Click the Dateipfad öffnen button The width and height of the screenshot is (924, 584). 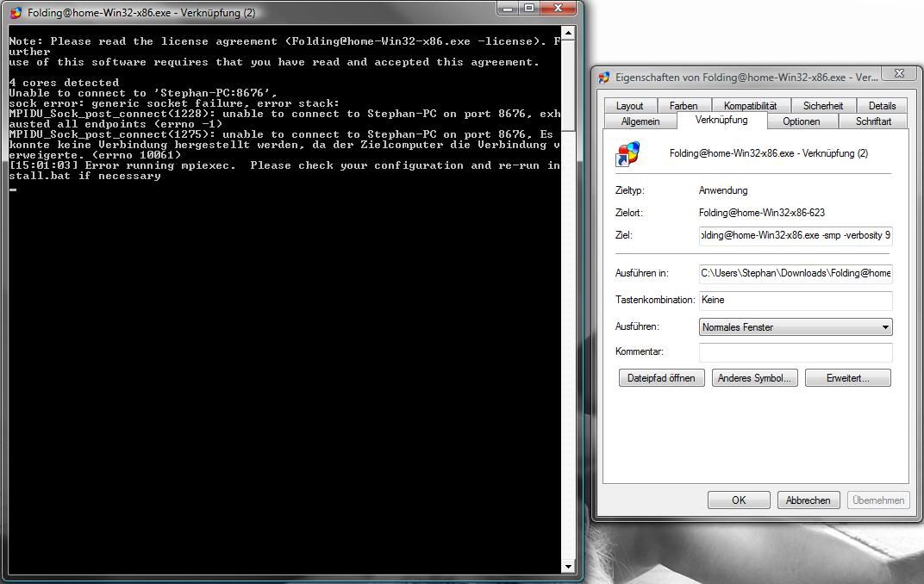pos(661,378)
